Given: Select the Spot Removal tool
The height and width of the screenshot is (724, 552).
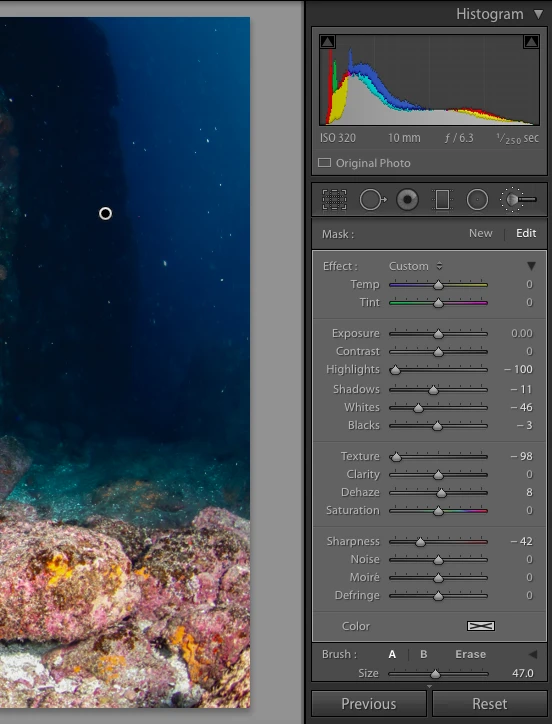Looking at the screenshot, I should click(x=372, y=200).
